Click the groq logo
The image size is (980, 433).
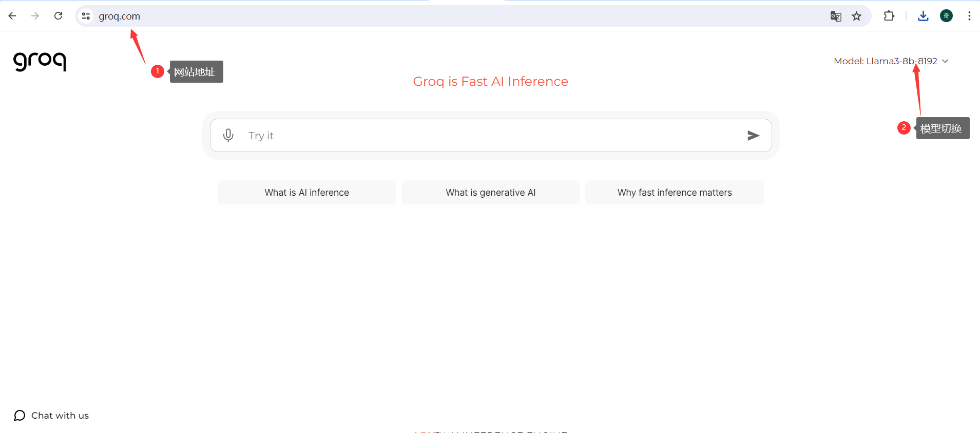click(x=40, y=62)
